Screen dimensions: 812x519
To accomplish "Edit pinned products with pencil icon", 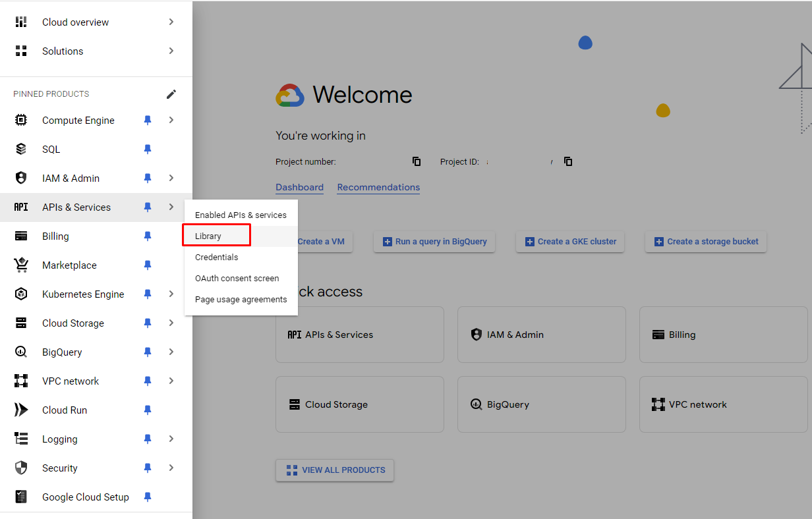I will tap(171, 94).
